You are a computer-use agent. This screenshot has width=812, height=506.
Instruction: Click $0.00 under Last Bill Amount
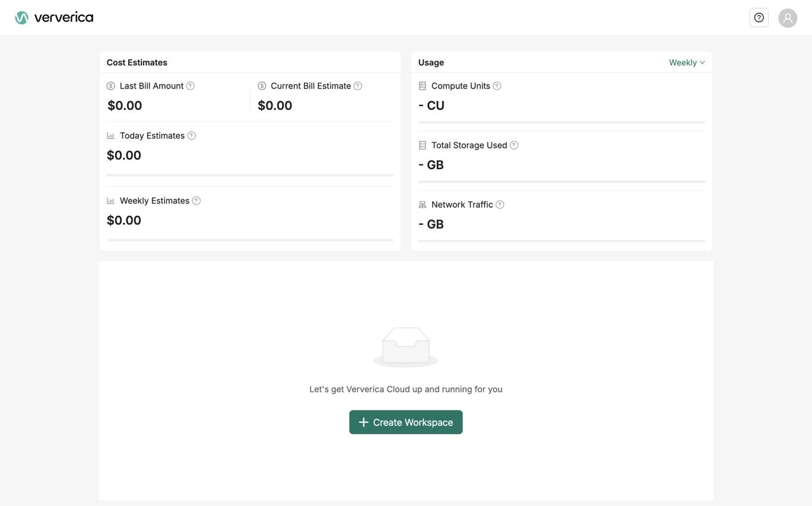(x=125, y=106)
